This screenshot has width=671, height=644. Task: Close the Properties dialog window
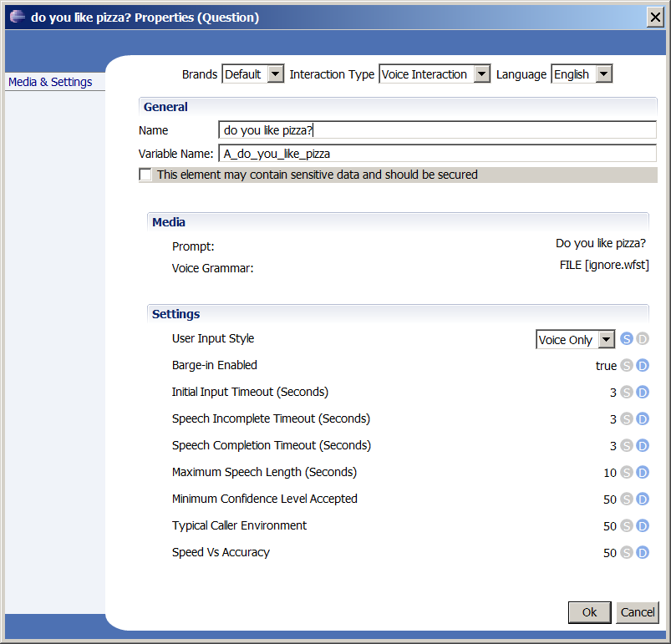[655, 18]
